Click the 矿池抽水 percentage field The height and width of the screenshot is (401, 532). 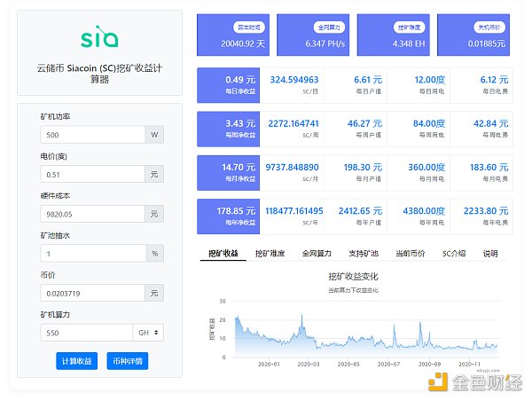click(92, 253)
